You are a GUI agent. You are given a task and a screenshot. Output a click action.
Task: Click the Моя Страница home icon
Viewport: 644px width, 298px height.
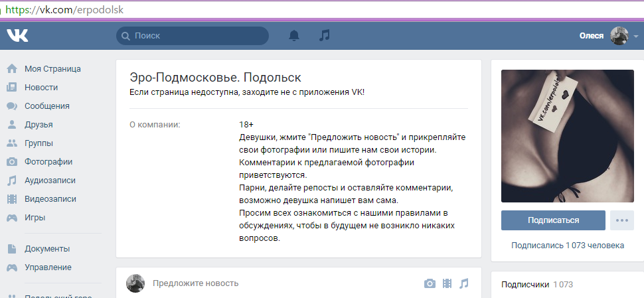coord(11,68)
